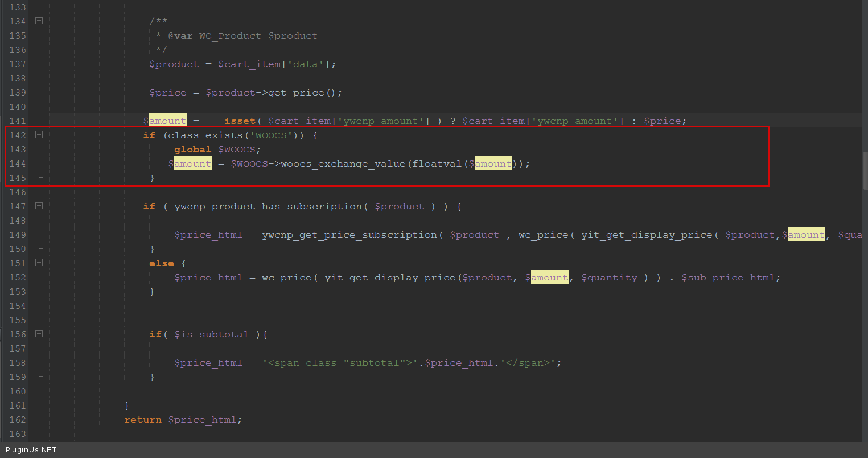Click highlighted $amount on line 149

pyautogui.click(x=804, y=235)
